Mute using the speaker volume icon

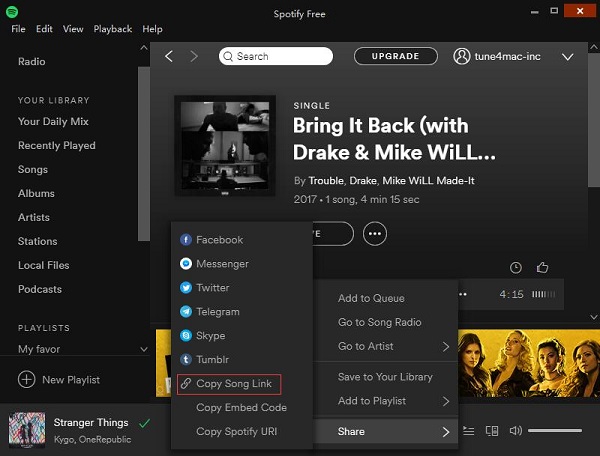(x=515, y=431)
